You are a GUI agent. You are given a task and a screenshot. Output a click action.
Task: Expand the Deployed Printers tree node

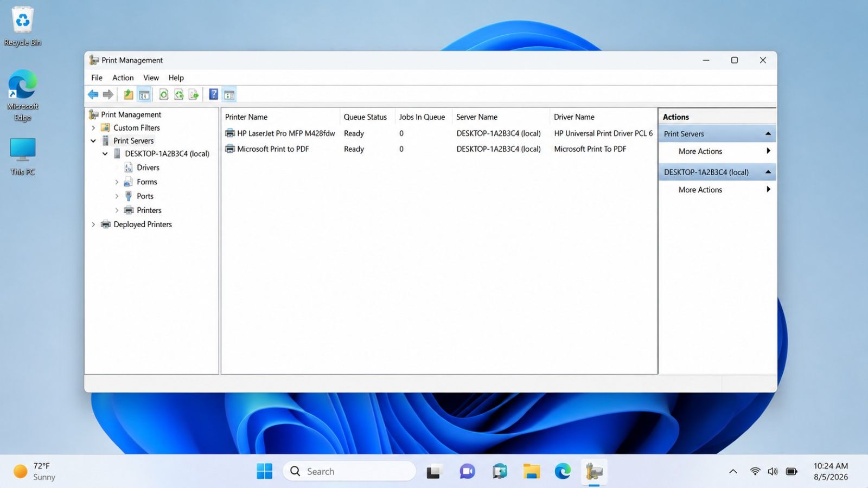[93, 224]
